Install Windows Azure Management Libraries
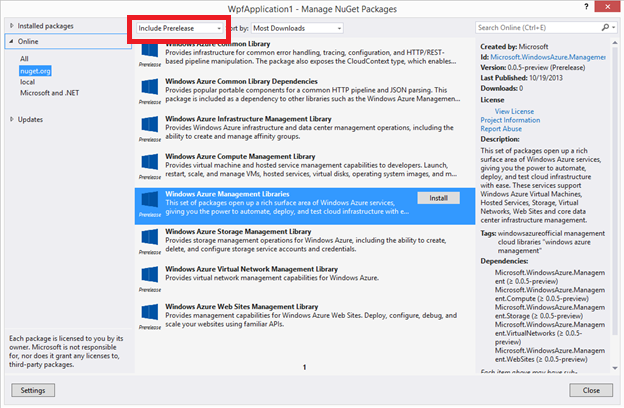This screenshot has height=408, width=624. pyautogui.click(x=439, y=198)
